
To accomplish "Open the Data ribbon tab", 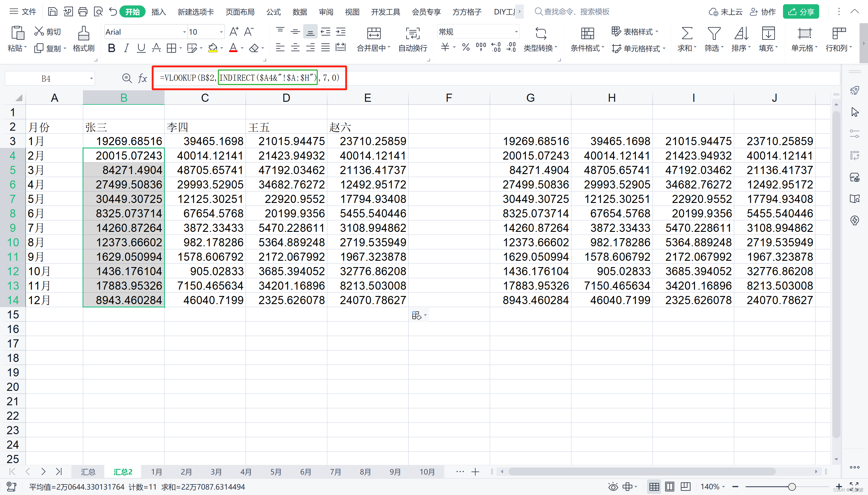I will pyautogui.click(x=299, y=12).
